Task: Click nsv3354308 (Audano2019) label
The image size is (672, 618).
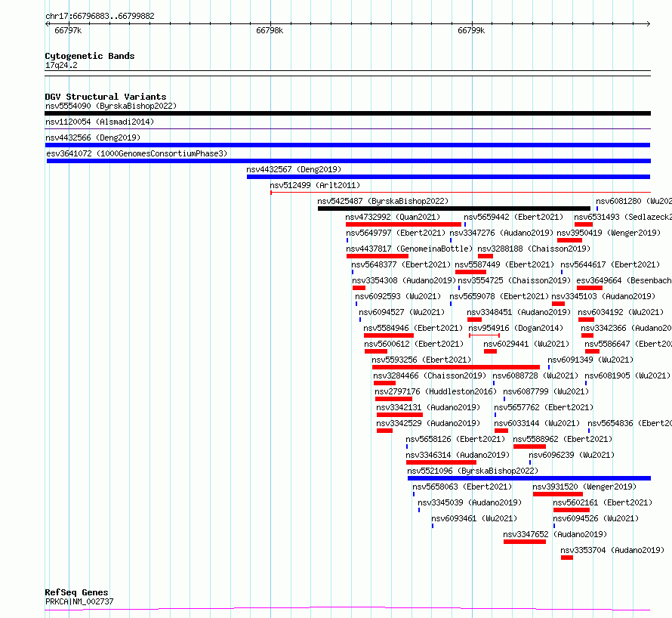Action: click(x=404, y=280)
